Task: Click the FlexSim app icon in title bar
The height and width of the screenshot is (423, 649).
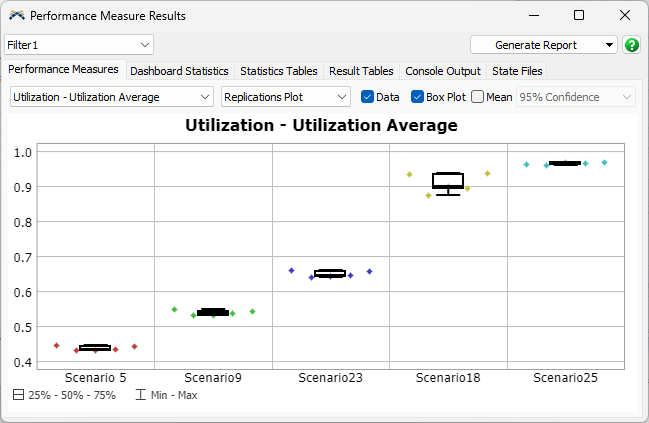Action: pos(15,16)
